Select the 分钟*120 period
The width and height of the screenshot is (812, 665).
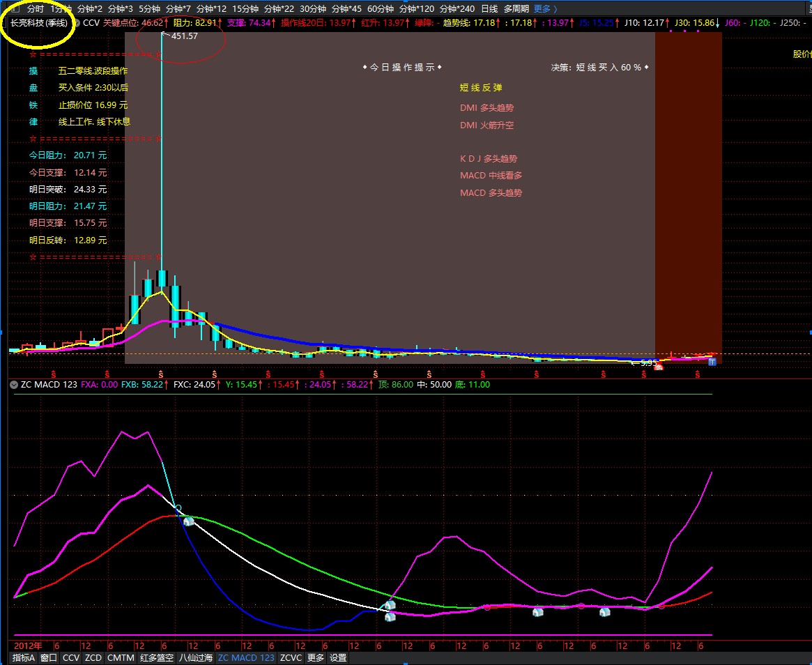point(417,9)
